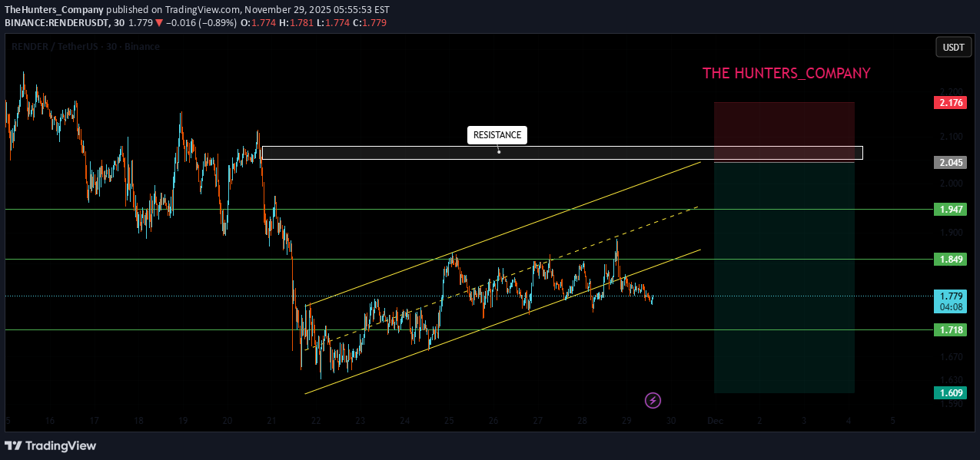Select the RENDER / TetherUS symbol title
This screenshot has height=460, width=980.
tap(85, 47)
